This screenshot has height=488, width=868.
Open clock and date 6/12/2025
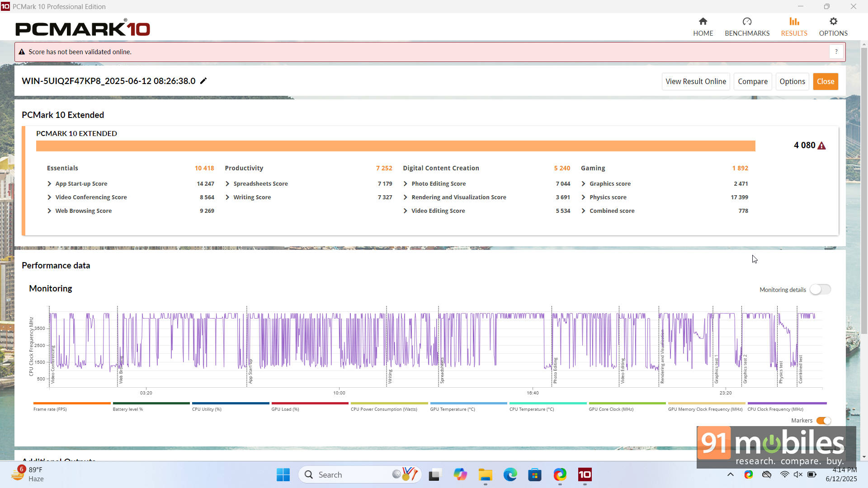click(841, 475)
